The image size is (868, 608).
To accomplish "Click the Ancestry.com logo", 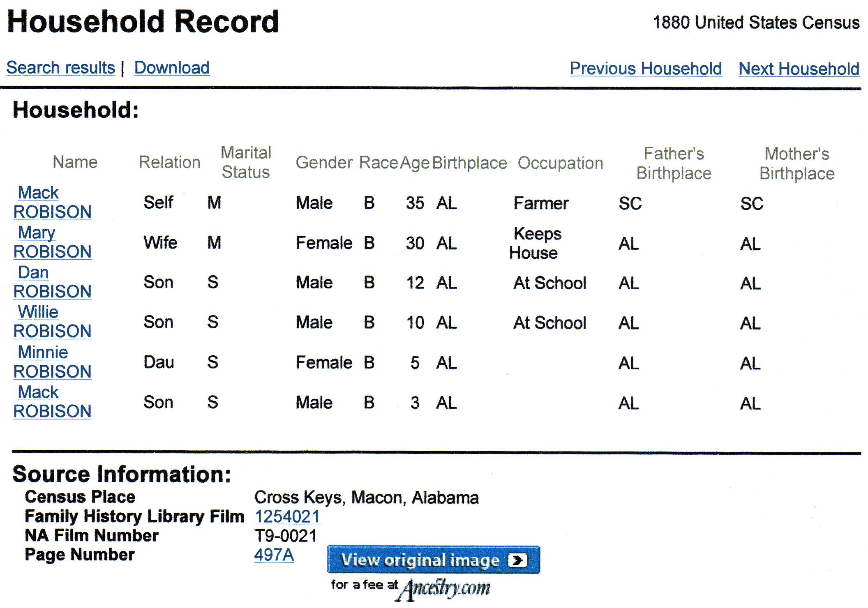I will (x=443, y=589).
